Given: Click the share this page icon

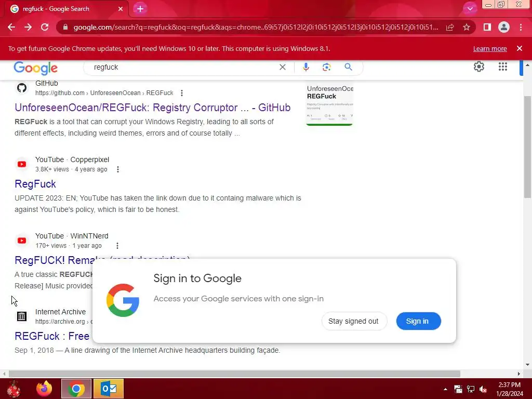Looking at the screenshot, I should point(450,27).
